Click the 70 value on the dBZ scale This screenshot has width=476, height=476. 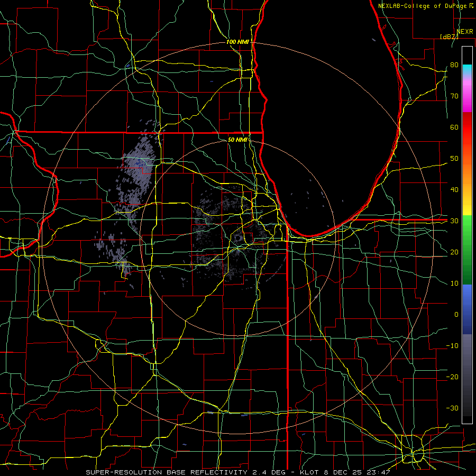454,96
